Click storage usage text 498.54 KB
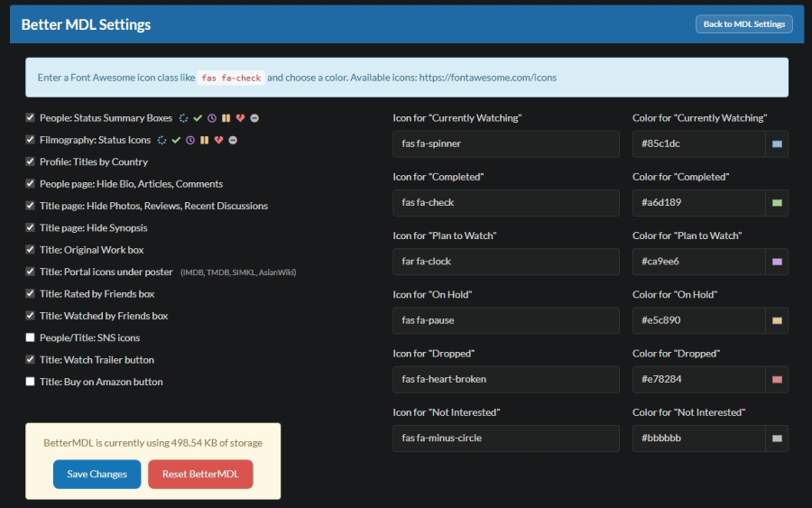 pyautogui.click(x=152, y=443)
